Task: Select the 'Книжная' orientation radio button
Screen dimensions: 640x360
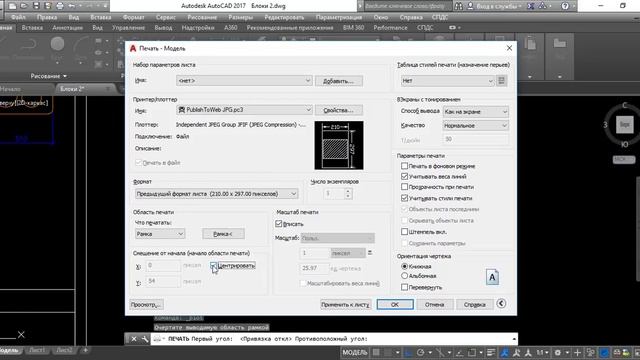Action: coord(404,266)
